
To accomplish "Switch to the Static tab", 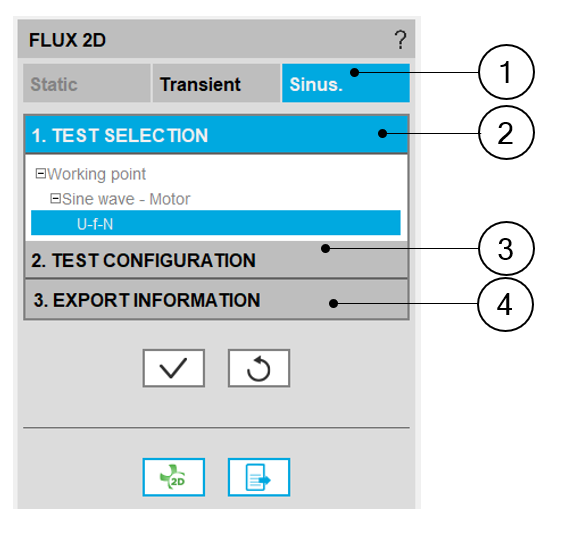I will pyautogui.click(x=87, y=84).
